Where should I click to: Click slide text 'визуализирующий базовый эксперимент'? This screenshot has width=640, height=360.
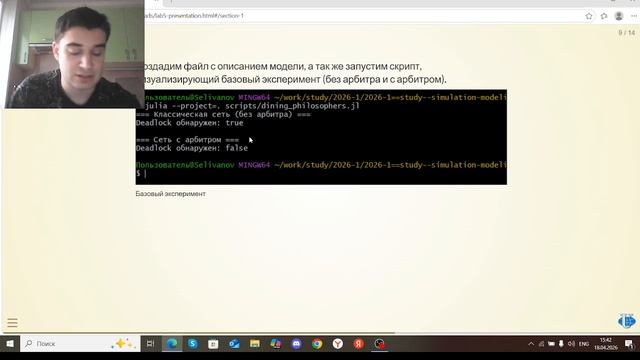232,79
